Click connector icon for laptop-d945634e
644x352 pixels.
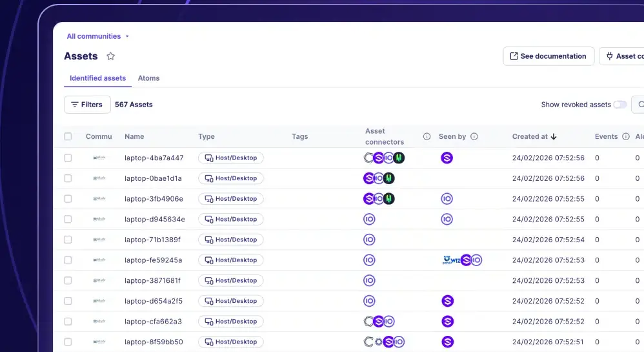click(x=369, y=219)
